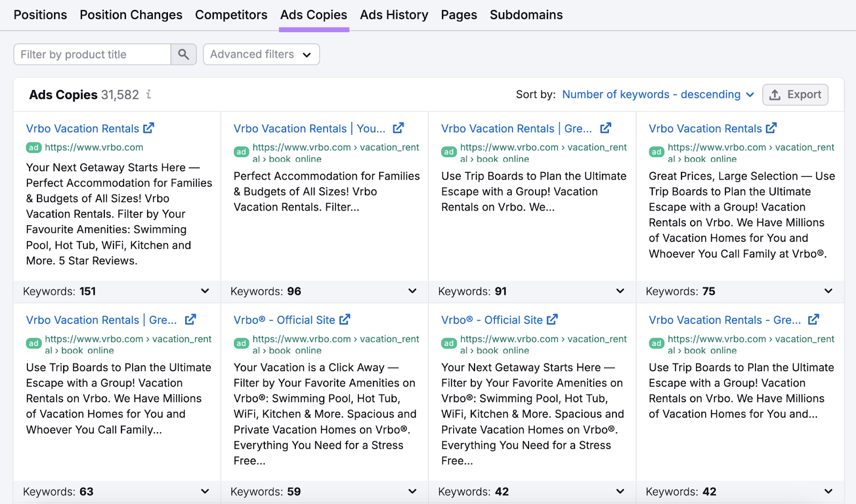This screenshot has height=504, width=856.
Task: Open the Positions tab
Action: coord(40,14)
